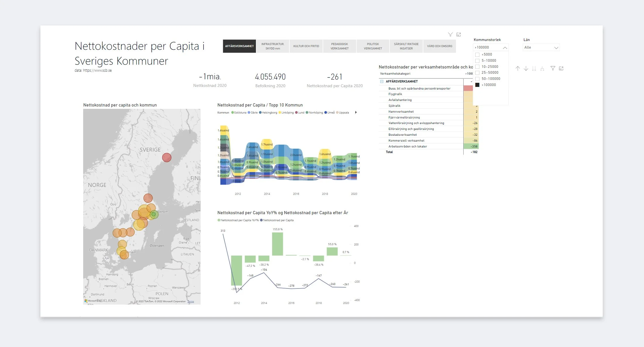This screenshot has height=347, width=644.
Task: Click the Linköping yellow legend swatch
Action: coord(280,113)
